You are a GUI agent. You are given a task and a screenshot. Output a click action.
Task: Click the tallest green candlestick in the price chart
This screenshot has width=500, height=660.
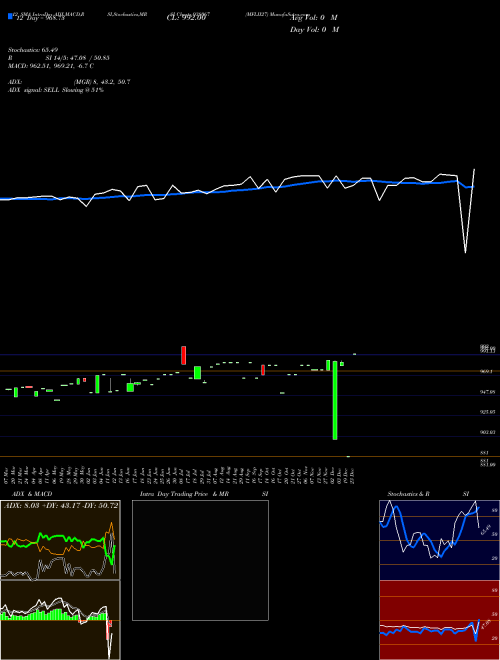[x=335, y=400]
